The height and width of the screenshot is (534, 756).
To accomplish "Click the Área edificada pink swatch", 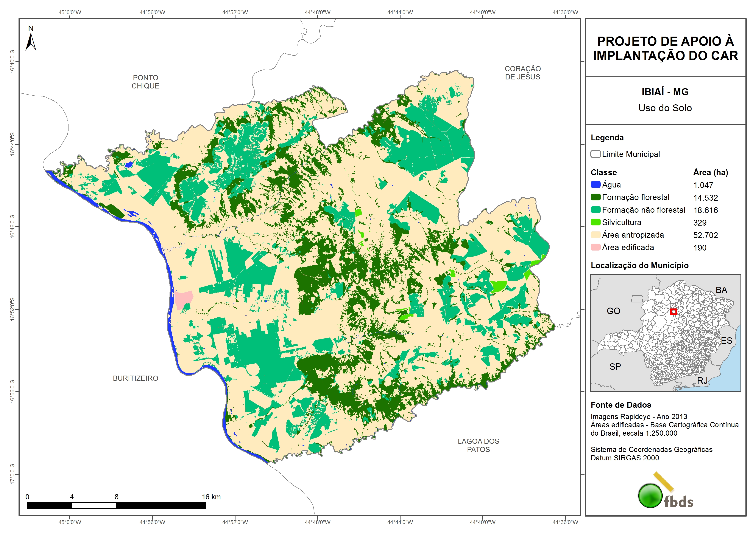I will tap(595, 247).
